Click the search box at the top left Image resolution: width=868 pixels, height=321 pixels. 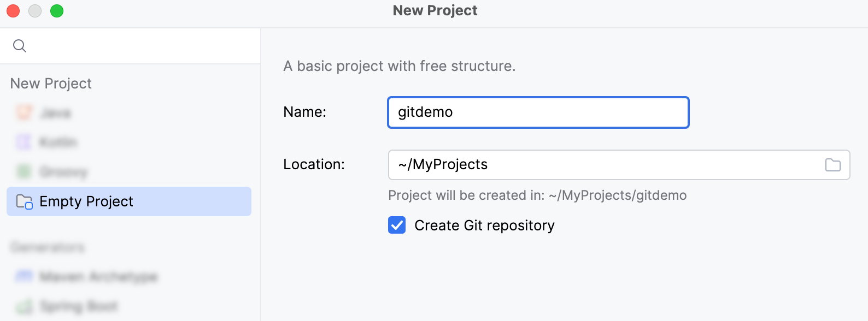[x=109, y=46]
